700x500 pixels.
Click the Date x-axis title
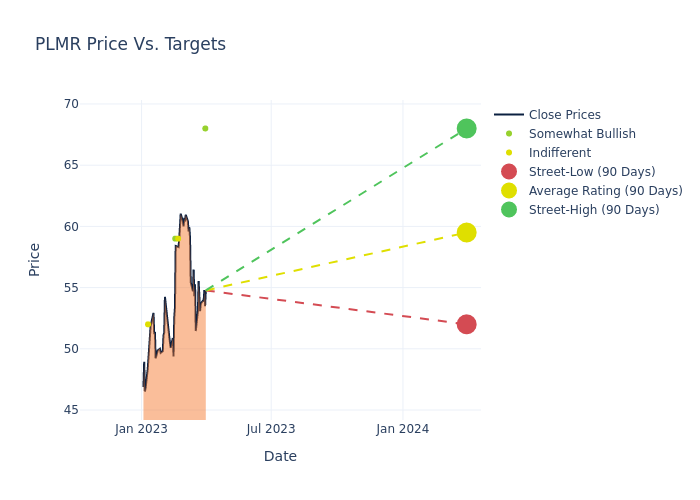280,456
